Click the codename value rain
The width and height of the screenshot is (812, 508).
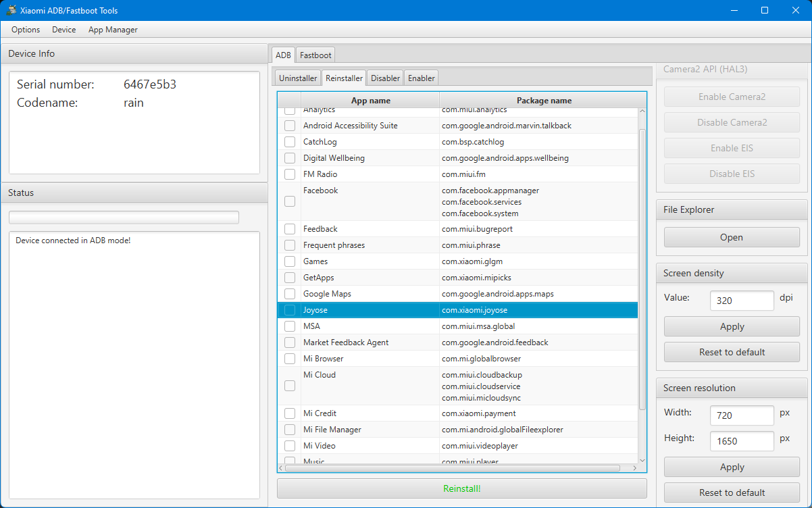click(x=134, y=103)
